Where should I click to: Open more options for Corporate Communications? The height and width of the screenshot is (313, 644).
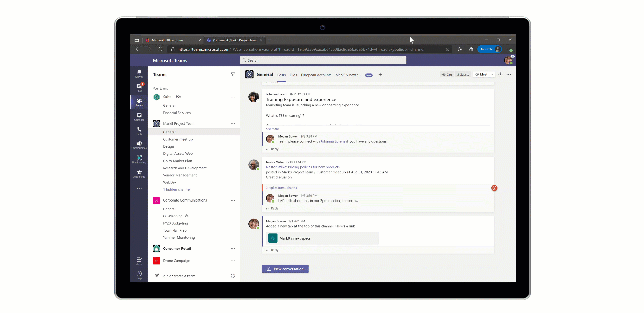[233, 200]
